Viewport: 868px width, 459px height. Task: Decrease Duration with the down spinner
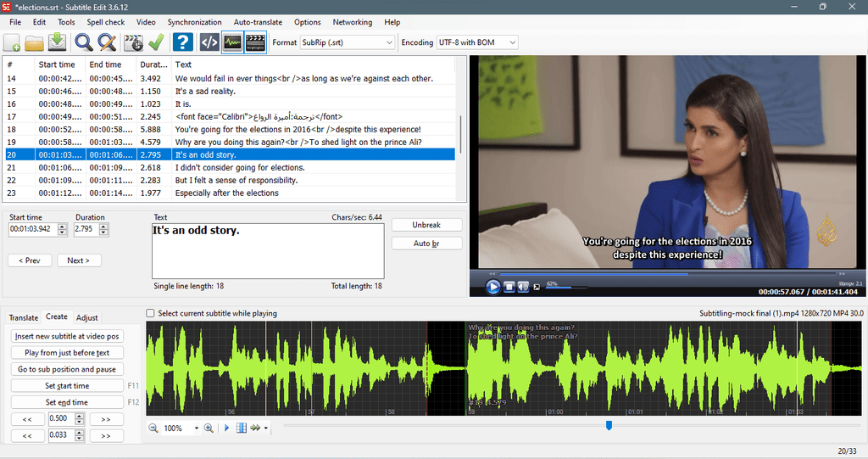103,232
